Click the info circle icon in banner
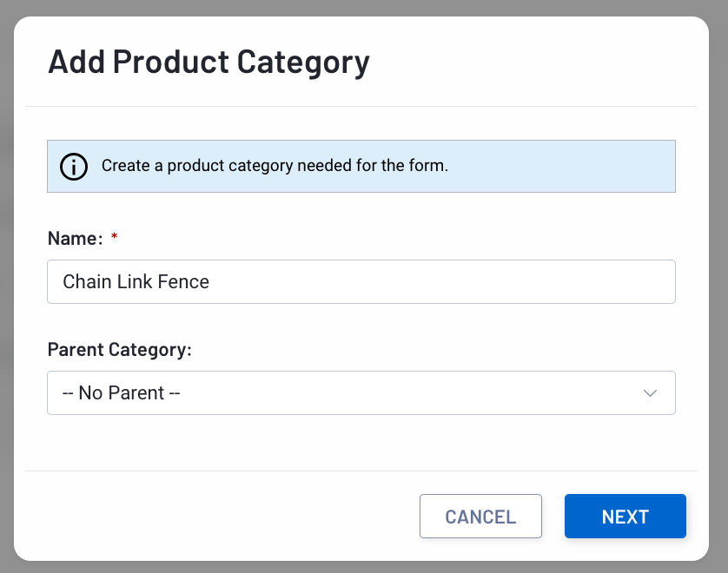The image size is (728, 573). point(74,166)
